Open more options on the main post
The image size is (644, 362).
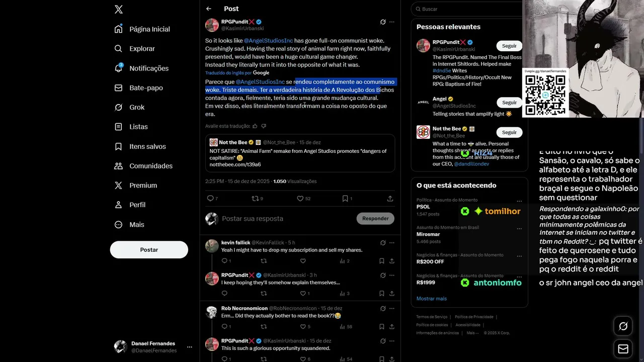click(392, 22)
